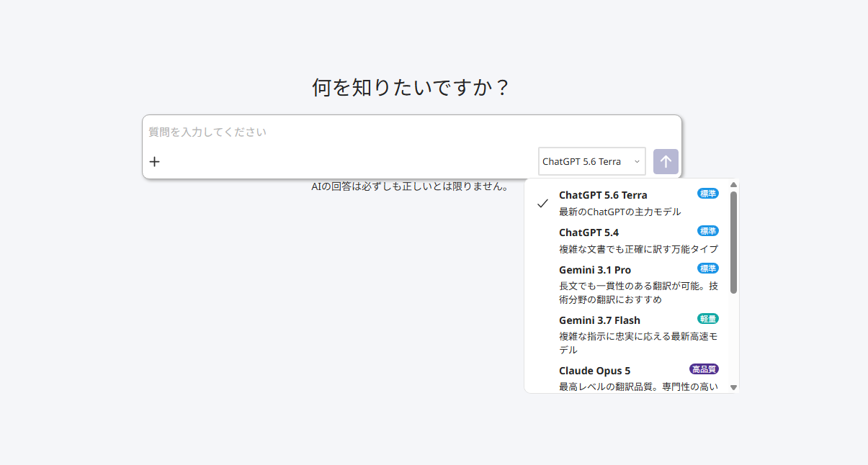Choose ChatGPT 5.4 from the model list
This screenshot has height=465, width=868.
point(626,240)
